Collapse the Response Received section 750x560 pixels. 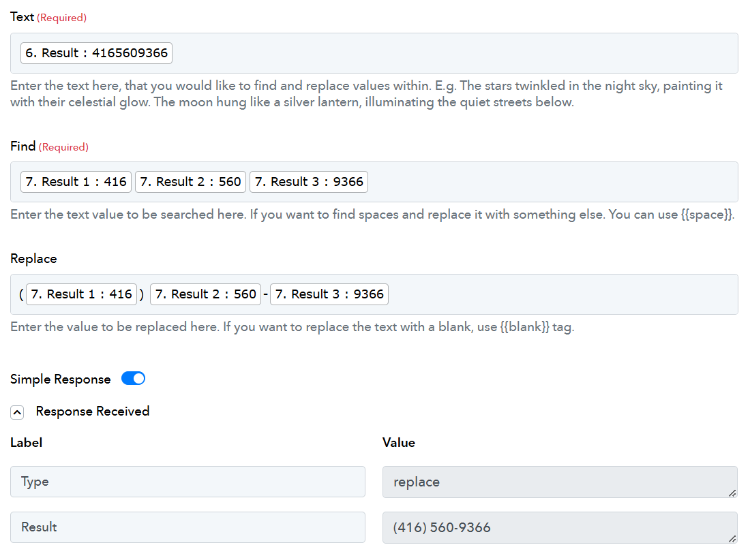17,412
